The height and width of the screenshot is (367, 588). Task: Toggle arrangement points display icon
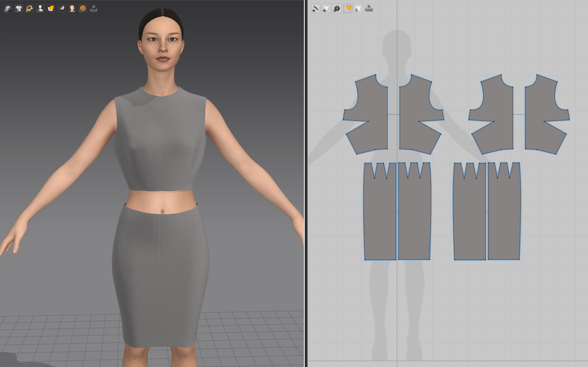[29, 8]
